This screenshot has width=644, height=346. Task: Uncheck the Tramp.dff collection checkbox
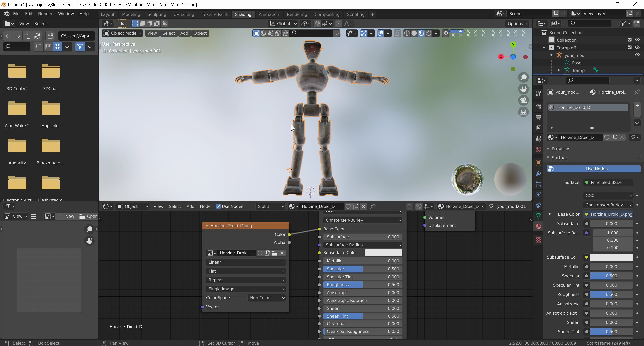(629, 47)
